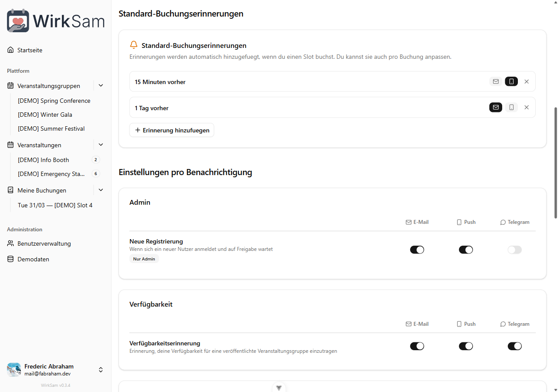Viewport: 558px width, 392px height.
Task: Disable E-Mail for Neue Registrierung
Action: tap(417, 250)
